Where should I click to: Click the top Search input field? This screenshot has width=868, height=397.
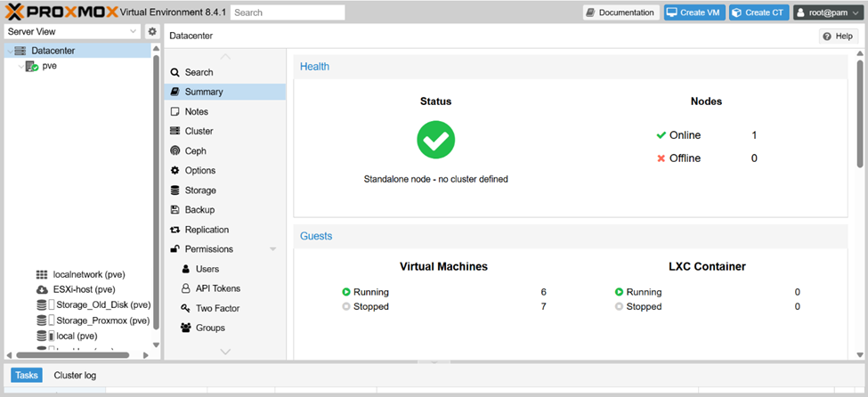(288, 12)
